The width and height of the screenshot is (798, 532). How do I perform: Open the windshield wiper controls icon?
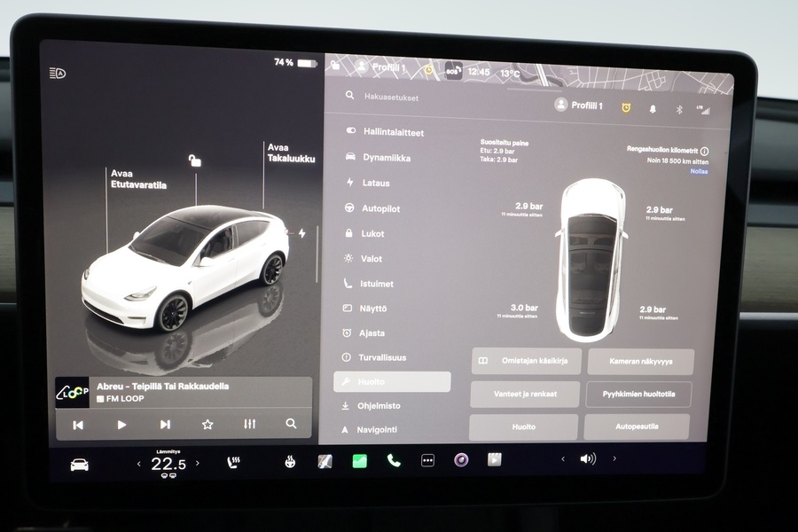[323, 461]
